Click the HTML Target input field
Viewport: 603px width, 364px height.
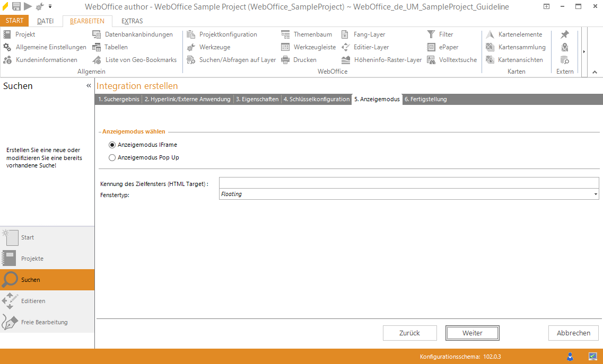pyautogui.click(x=408, y=183)
